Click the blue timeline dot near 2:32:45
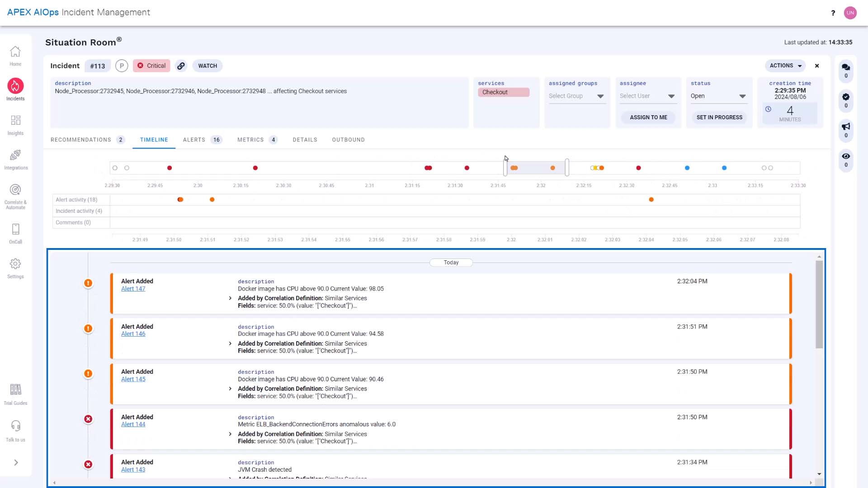 (687, 168)
